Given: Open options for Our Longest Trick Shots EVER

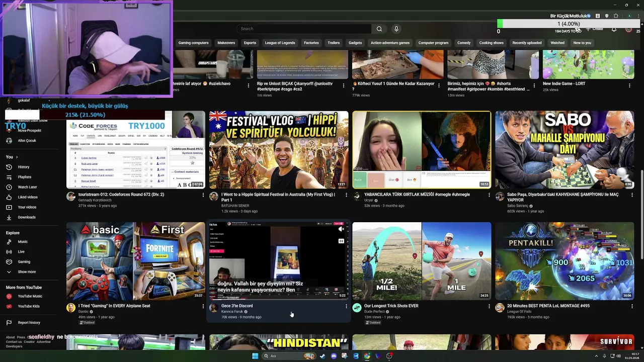Looking at the screenshot, I should coord(489,306).
